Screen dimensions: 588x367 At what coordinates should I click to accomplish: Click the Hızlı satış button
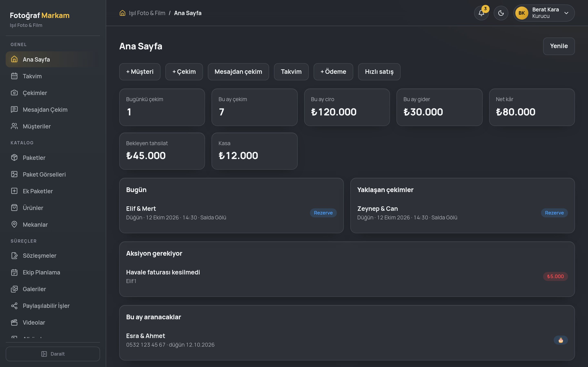pos(379,72)
